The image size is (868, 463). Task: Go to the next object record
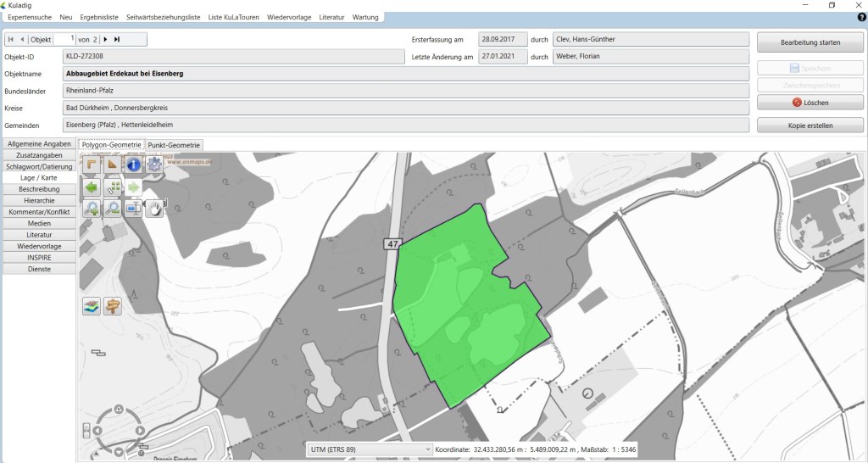pyautogui.click(x=105, y=39)
